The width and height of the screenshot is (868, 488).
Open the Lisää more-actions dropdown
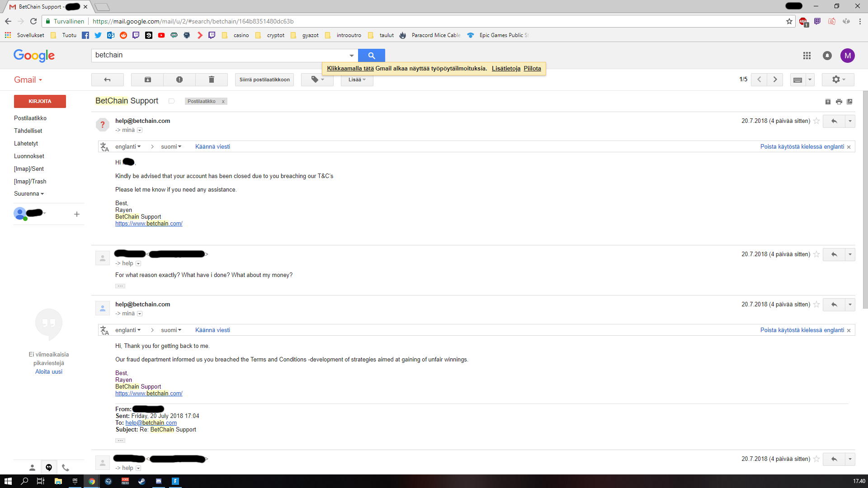click(357, 80)
